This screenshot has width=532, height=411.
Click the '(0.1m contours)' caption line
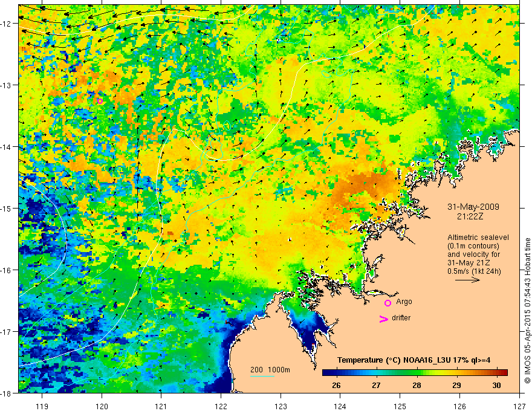tap(473, 246)
